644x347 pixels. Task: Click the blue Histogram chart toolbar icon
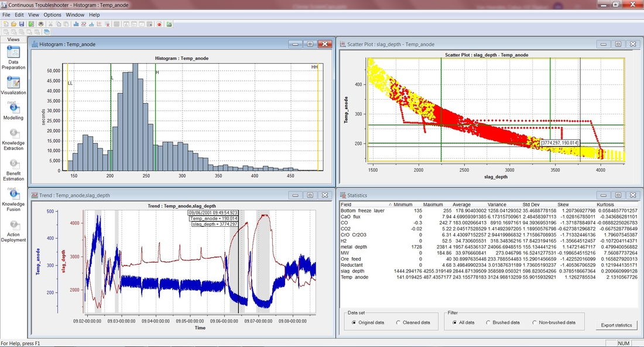[x=76, y=24]
